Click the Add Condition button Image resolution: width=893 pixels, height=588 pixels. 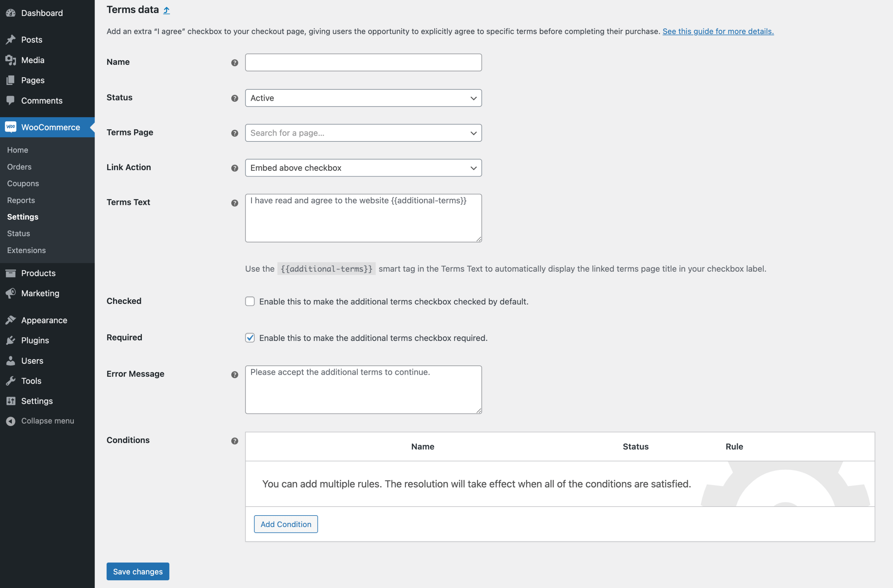[x=286, y=524]
